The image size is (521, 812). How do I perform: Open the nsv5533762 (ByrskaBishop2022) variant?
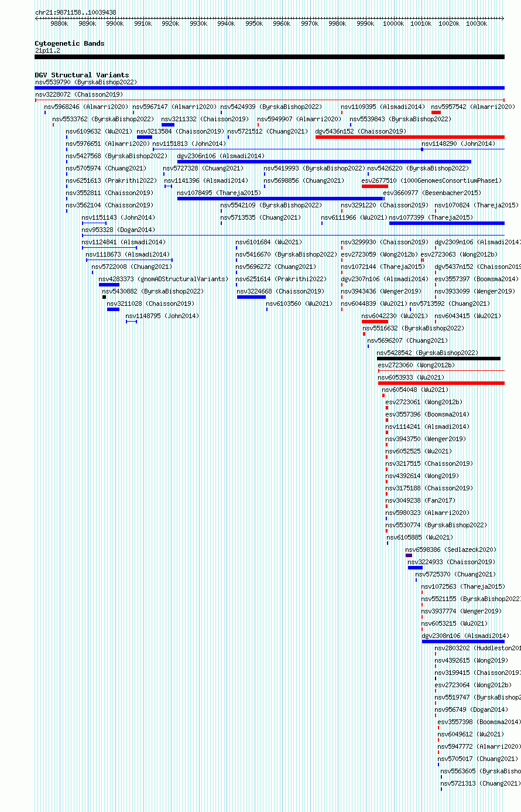point(104,119)
